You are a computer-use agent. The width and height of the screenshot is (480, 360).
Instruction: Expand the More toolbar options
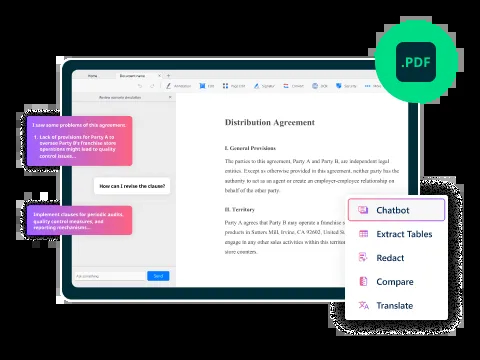[x=372, y=86]
